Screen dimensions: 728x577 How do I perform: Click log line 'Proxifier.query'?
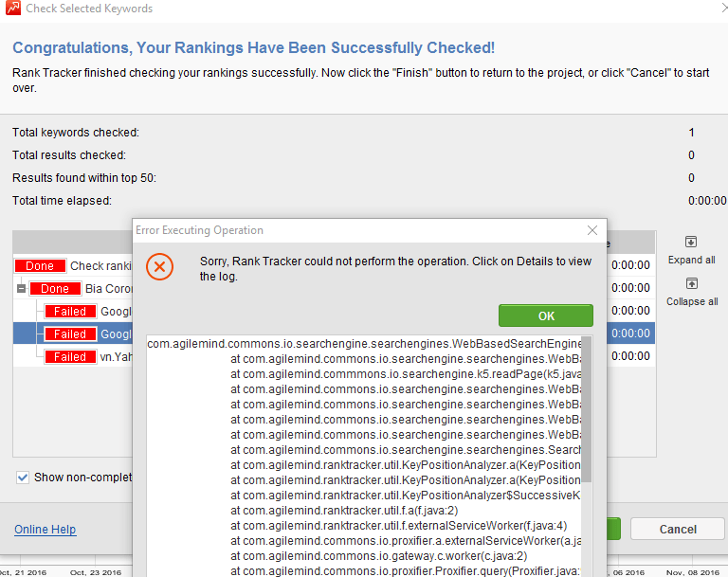click(x=406, y=571)
